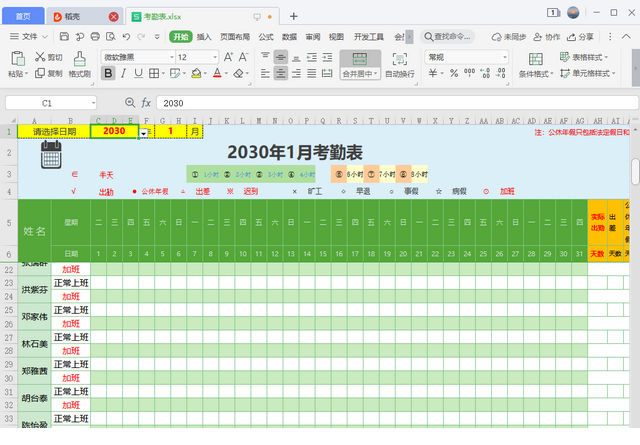Open the currency symbol dropdown
Viewport: 640px width, 445px height.
(x=442, y=73)
